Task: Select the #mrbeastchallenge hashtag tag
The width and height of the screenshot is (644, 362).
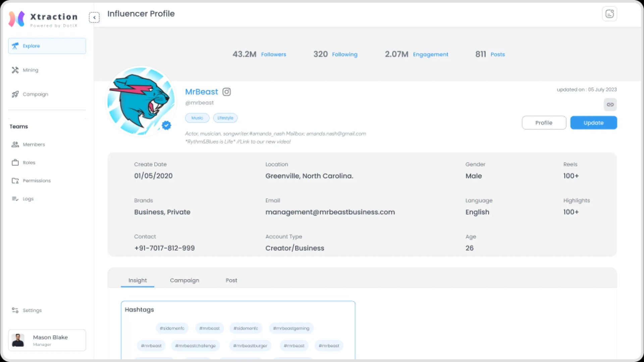Action: [x=195, y=346]
